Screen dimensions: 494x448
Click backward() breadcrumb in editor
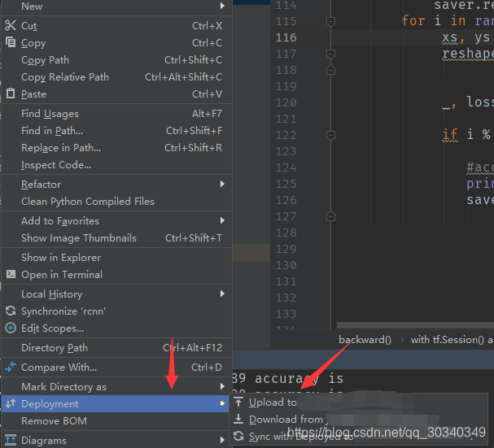365,340
